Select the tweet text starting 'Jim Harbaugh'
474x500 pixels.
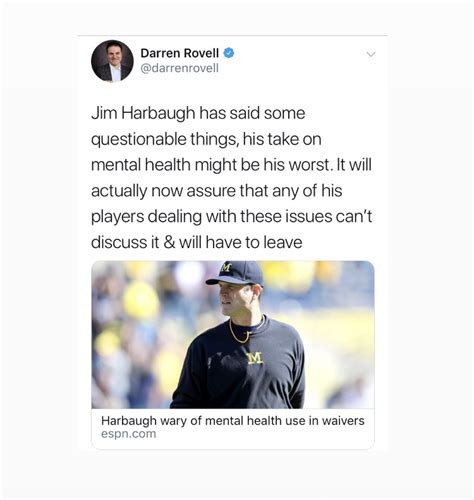pos(231,178)
